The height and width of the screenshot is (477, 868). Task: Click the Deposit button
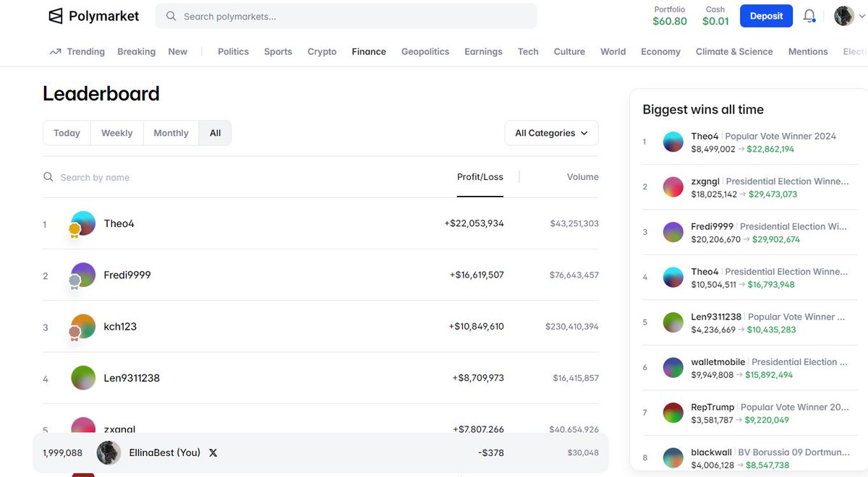(x=766, y=16)
